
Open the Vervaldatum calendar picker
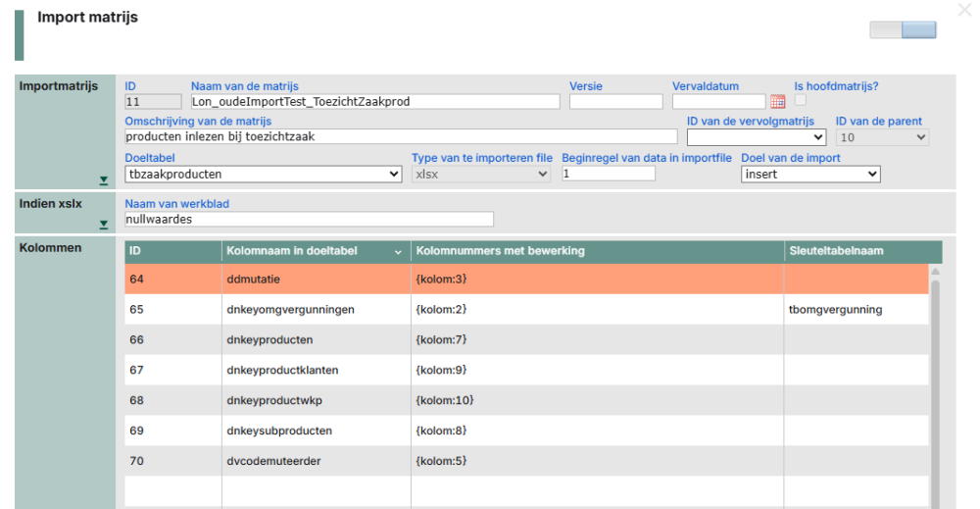click(x=777, y=101)
